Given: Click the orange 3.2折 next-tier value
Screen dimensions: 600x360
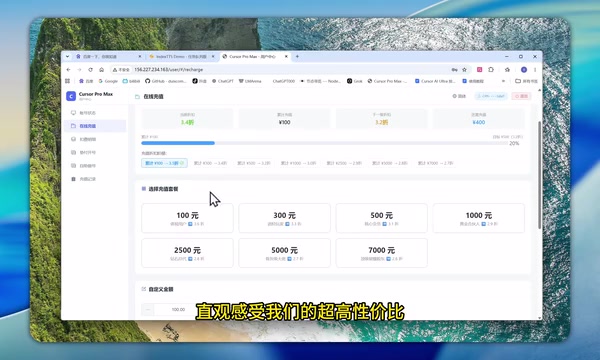Looking at the screenshot, I should (382, 122).
